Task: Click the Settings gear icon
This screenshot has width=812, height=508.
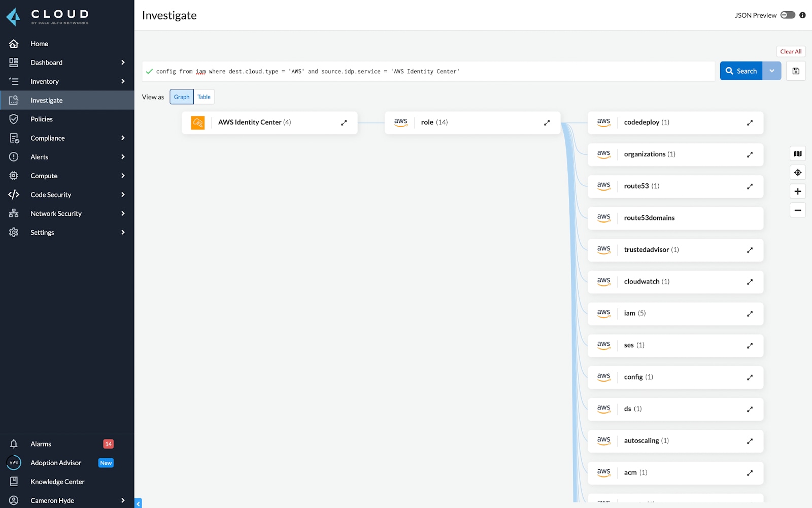Action: tap(14, 232)
